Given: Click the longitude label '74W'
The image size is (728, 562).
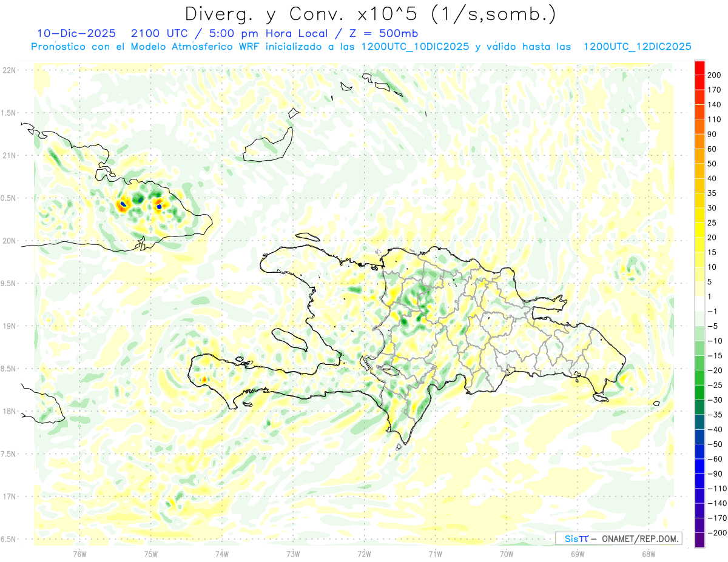Looking at the screenshot, I should pos(222,554).
